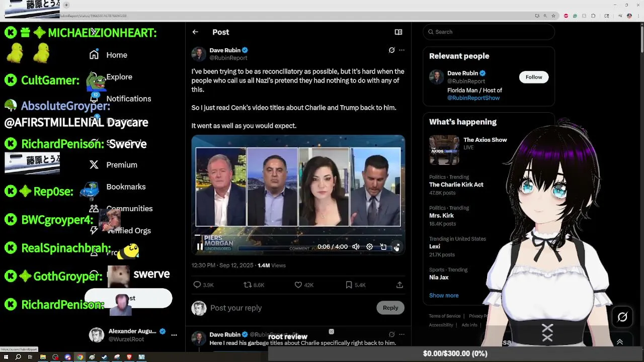This screenshot has height=362, width=644.
Task: Open Verified Orgs in X sidebar
Action: coord(120,231)
